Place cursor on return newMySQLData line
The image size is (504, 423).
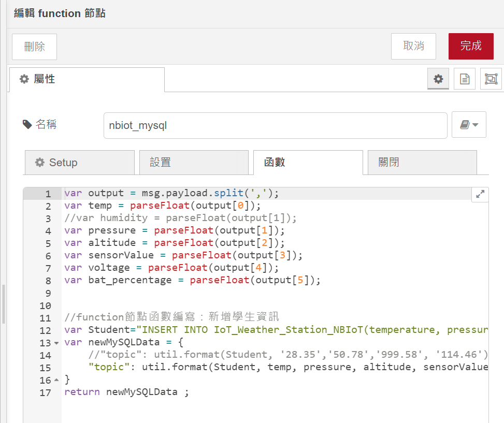coord(127,392)
